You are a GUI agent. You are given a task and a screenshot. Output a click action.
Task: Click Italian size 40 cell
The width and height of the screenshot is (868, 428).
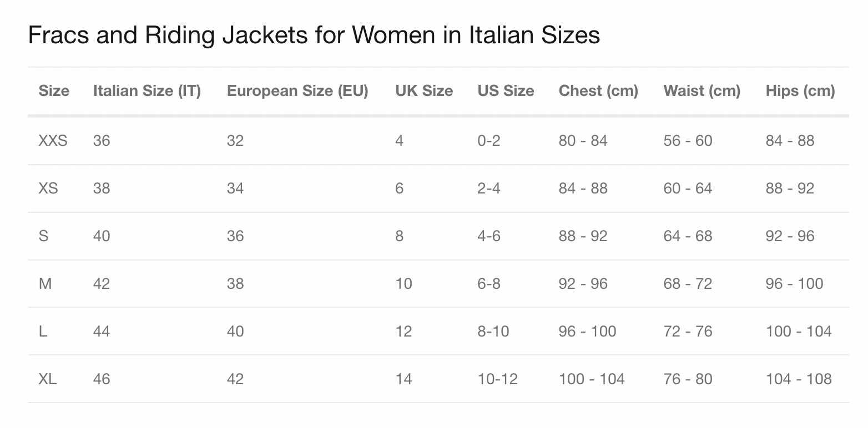(x=102, y=236)
